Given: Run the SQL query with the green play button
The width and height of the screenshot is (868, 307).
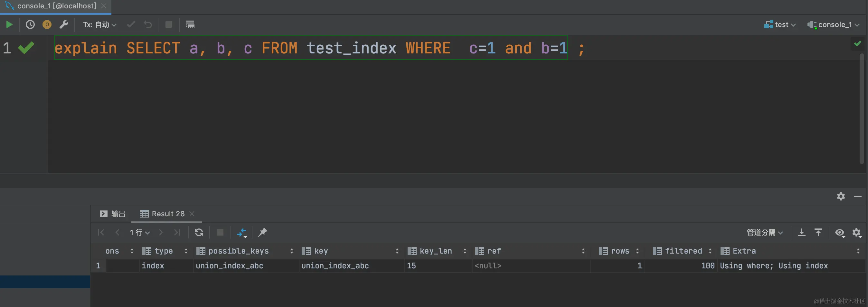Looking at the screenshot, I should 9,24.
